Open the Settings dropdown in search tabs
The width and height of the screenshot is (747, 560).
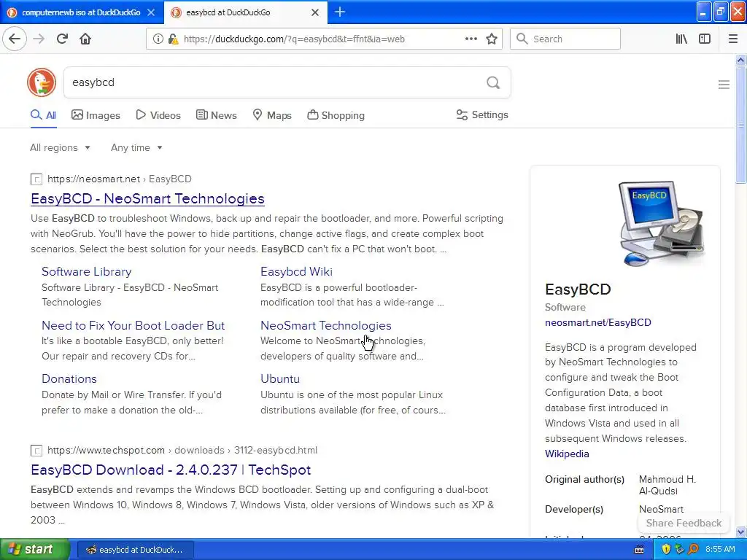[482, 114]
